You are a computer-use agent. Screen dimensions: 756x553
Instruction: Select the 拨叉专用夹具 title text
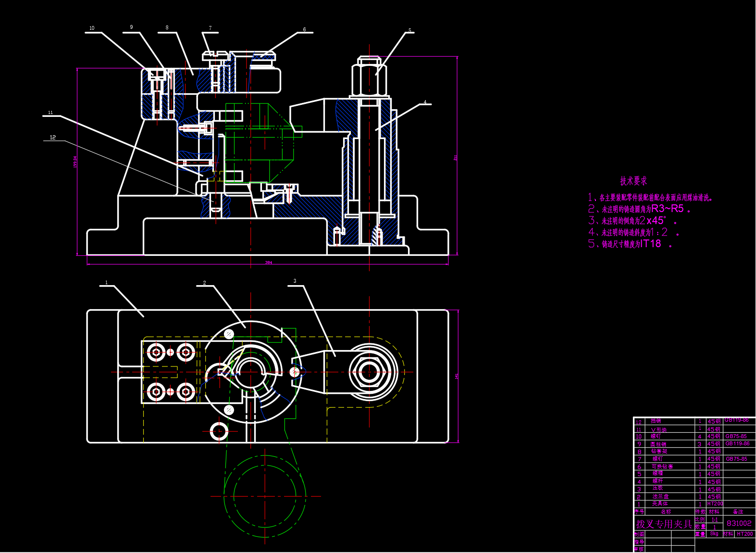[664, 524]
